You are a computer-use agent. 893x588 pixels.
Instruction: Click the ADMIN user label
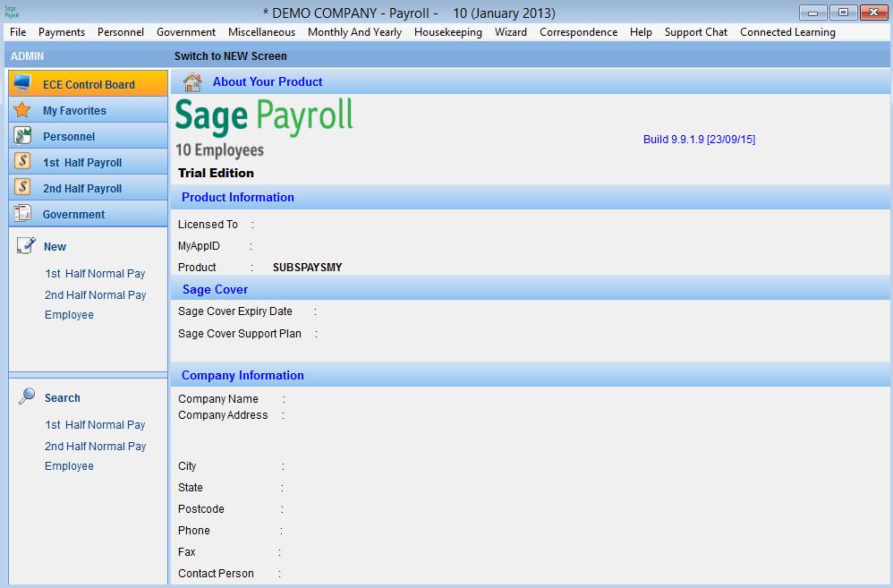pos(27,55)
